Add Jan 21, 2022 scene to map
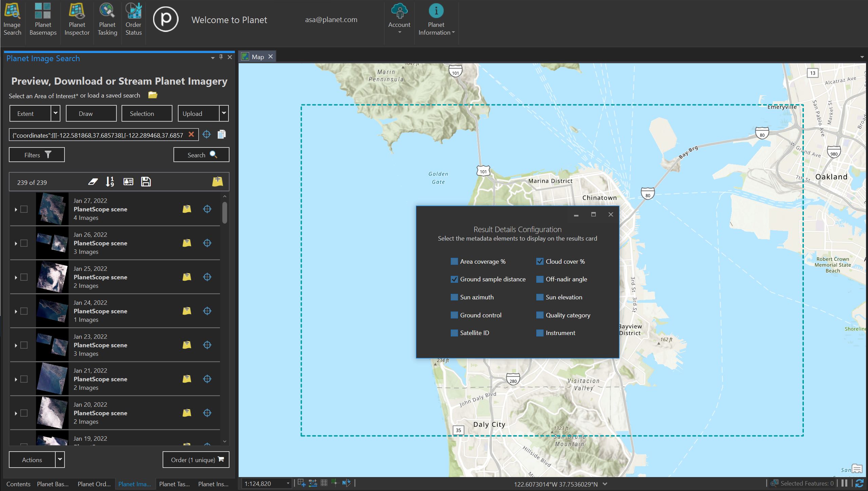Screen dimensions: 868x491 [x=187, y=379]
